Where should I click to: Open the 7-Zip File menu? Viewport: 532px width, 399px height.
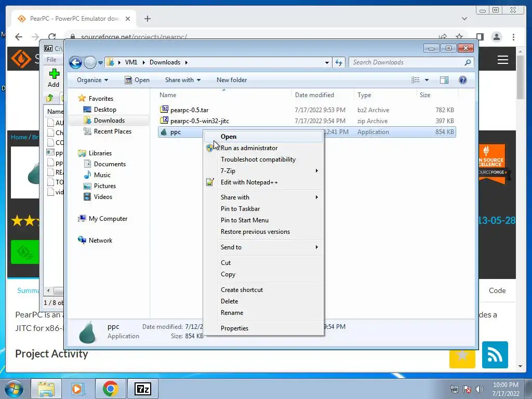click(51, 60)
